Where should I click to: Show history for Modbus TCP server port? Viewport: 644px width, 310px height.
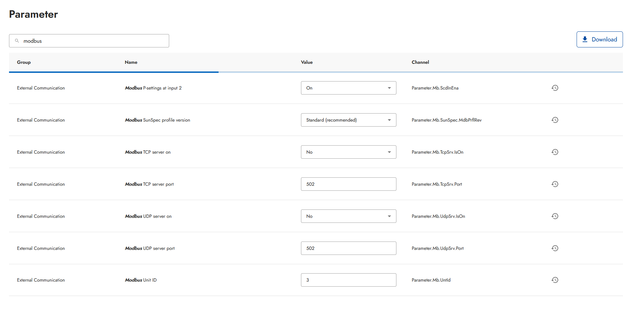click(555, 184)
